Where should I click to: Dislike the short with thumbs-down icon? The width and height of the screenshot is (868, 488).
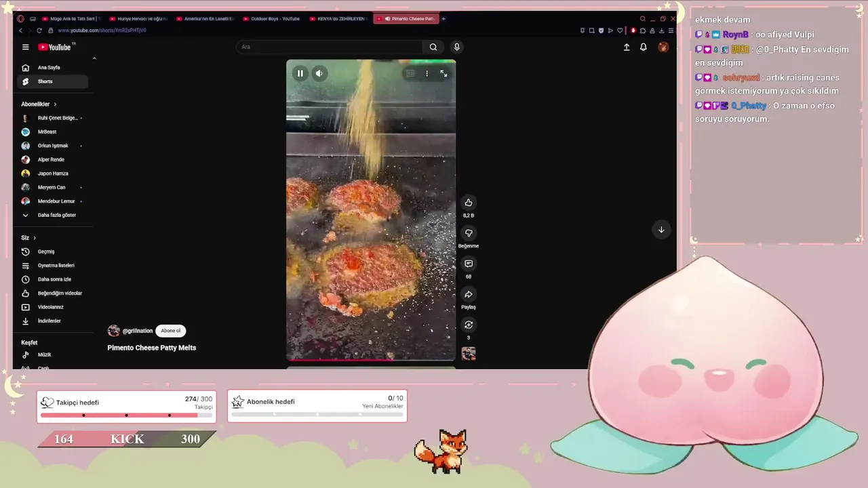coord(469,233)
